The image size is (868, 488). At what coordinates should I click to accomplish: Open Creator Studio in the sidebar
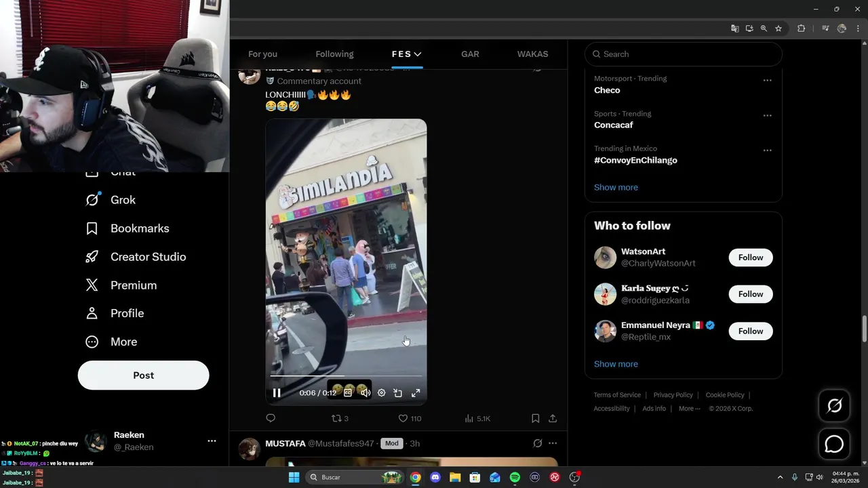click(x=135, y=257)
